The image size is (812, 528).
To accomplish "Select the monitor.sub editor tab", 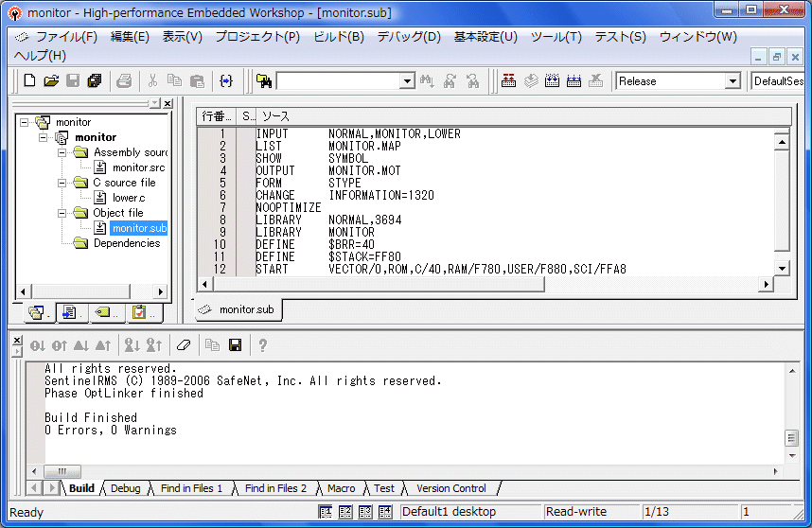I will click(238, 309).
